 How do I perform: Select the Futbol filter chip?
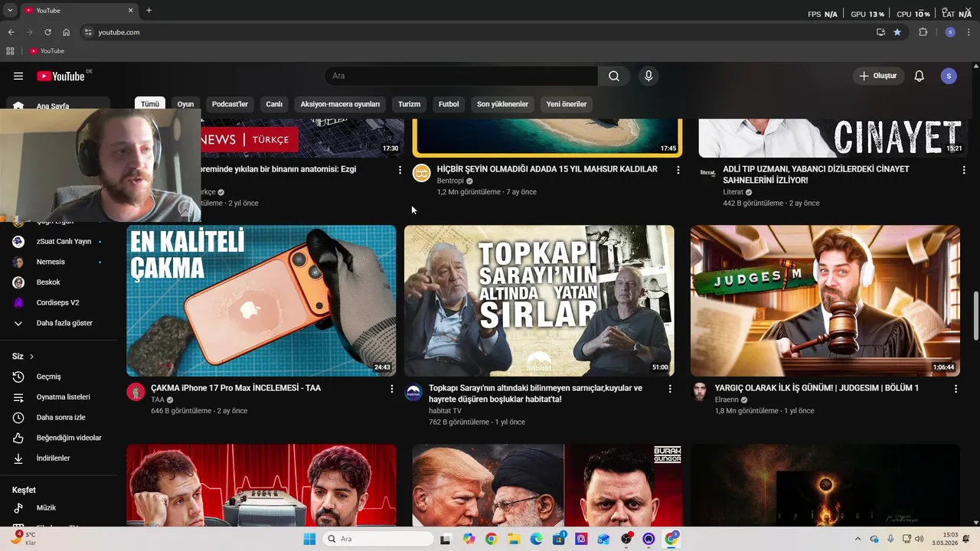[449, 104]
